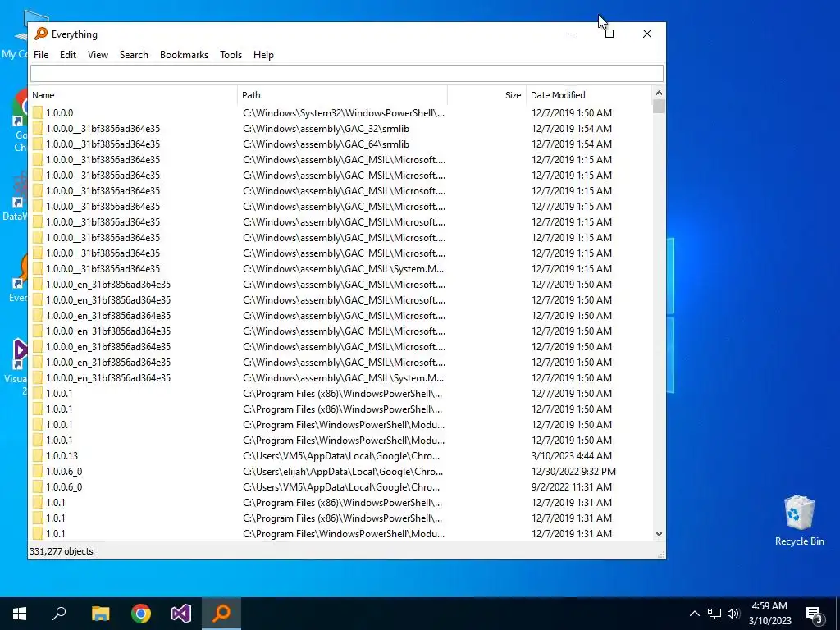Click path C:\Windows\System32\WindowsPowerShell\...
The image size is (840, 630).
pos(344,113)
